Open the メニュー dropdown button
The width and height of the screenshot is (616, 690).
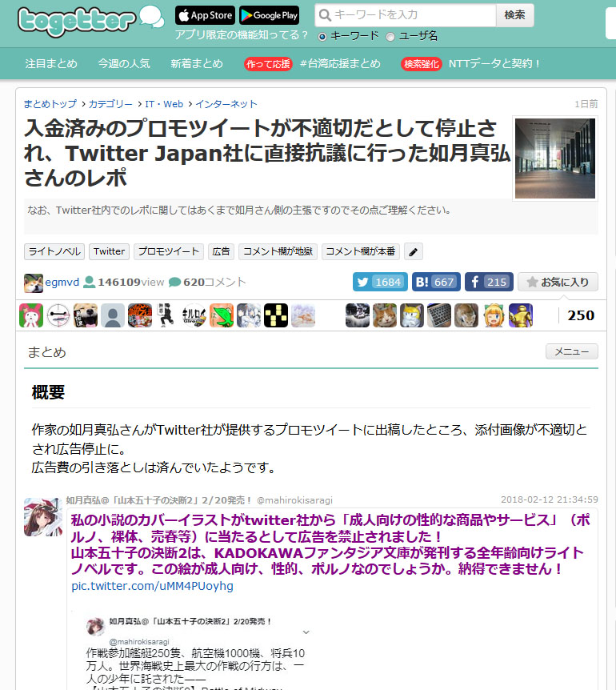571,351
